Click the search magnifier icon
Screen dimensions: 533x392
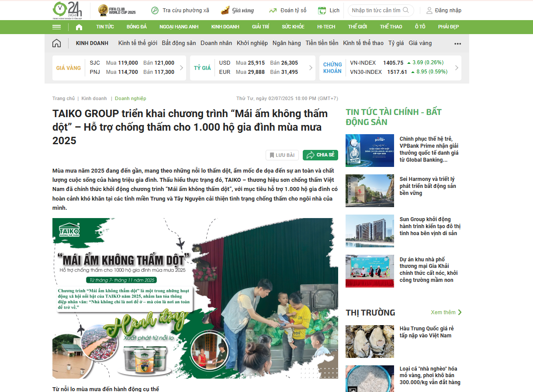pos(406,10)
